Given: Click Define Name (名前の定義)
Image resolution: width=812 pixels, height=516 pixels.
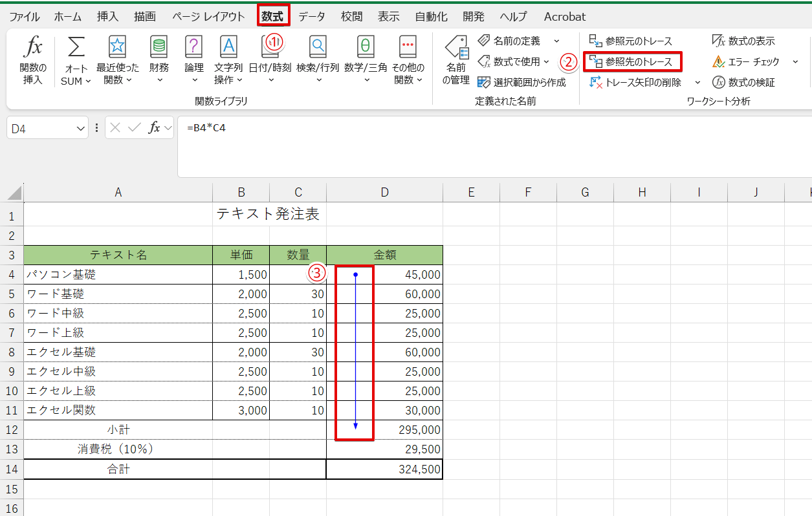Looking at the screenshot, I should coord(509,41).
